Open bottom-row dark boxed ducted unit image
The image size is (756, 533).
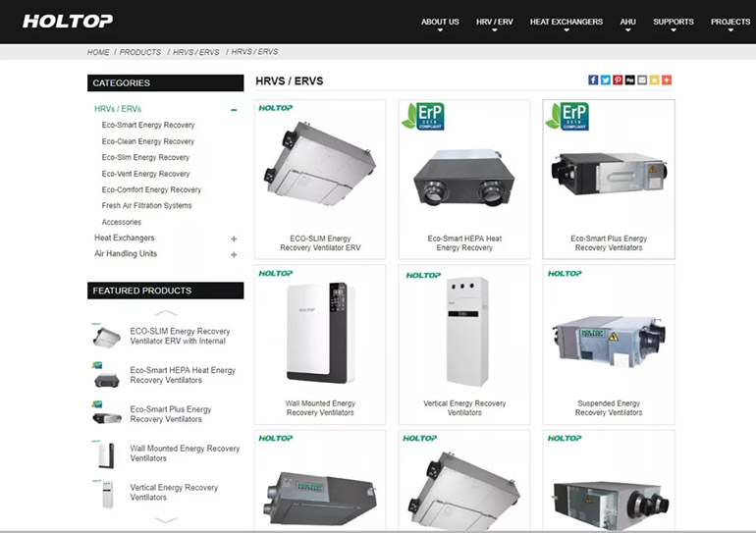pyautogui.click(x=320, y=499)
